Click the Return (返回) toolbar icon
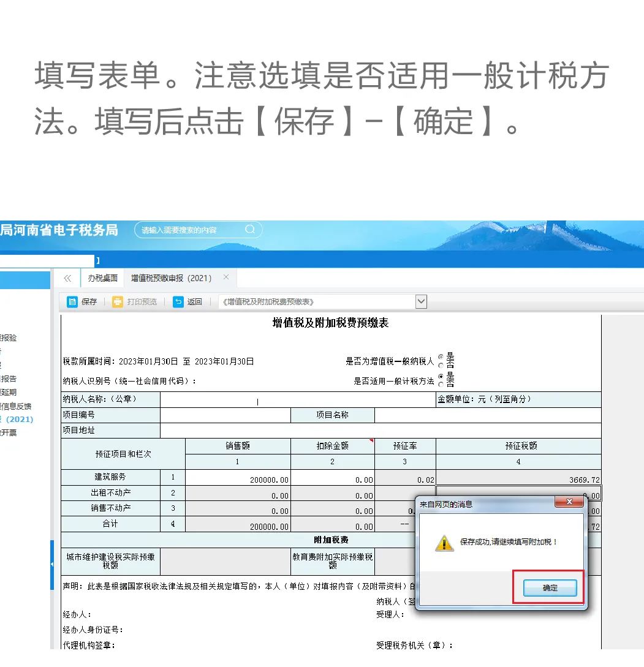Screen dimensions: 644x667 pos(178,301)
